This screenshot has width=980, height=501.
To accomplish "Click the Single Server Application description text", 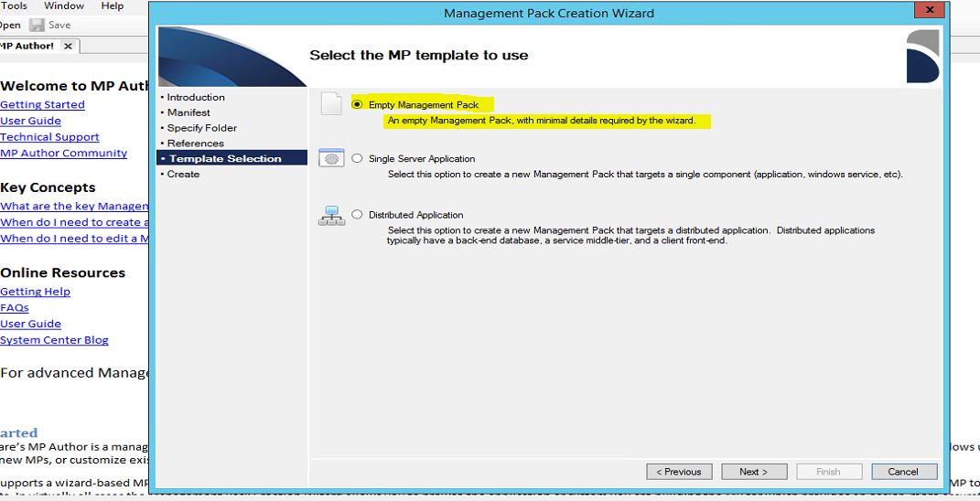I will [x=645, y=175].
